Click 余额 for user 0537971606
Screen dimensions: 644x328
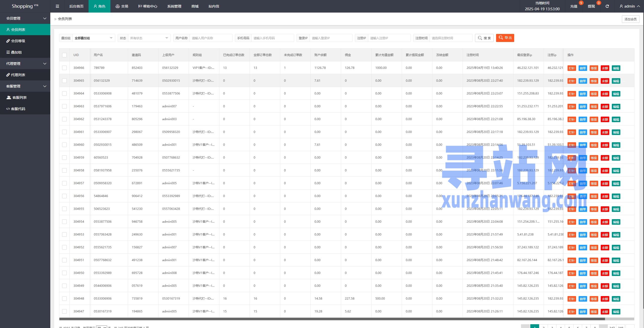click(605, 107)
